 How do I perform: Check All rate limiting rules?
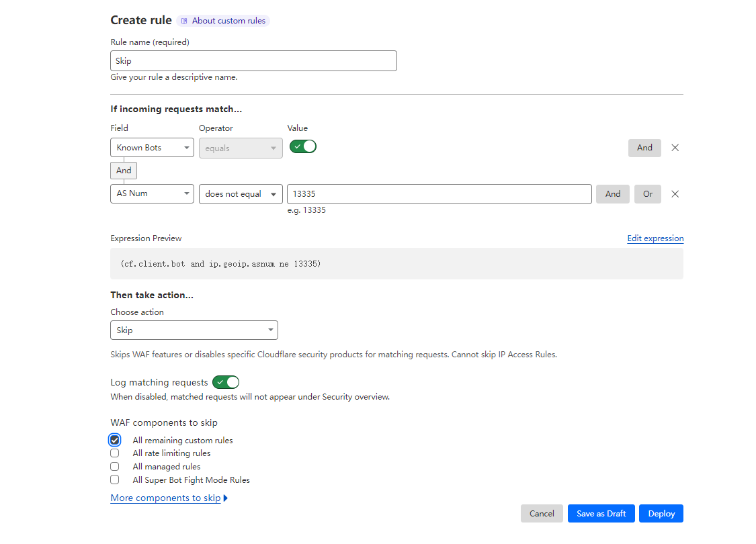[x=115, y=453]
